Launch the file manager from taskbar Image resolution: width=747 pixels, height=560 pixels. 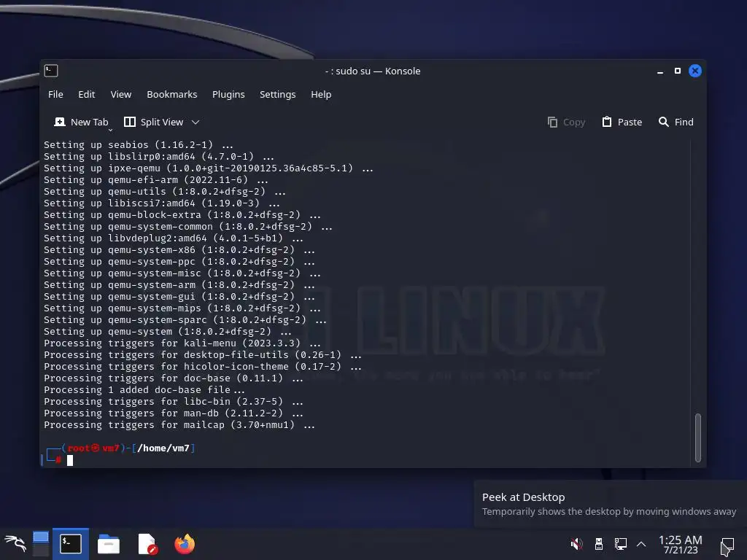(x=109, y=544)
